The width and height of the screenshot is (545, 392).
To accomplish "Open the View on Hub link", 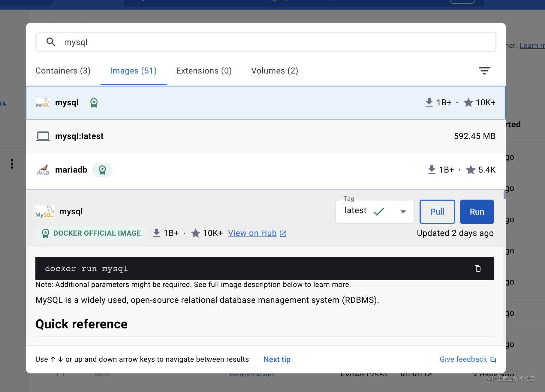I will point(252,233).
